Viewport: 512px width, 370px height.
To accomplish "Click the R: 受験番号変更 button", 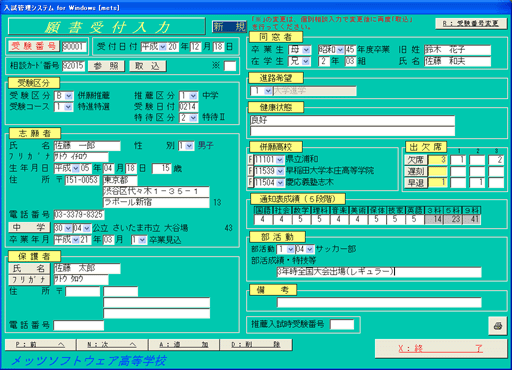I will [x=471, y=23].
